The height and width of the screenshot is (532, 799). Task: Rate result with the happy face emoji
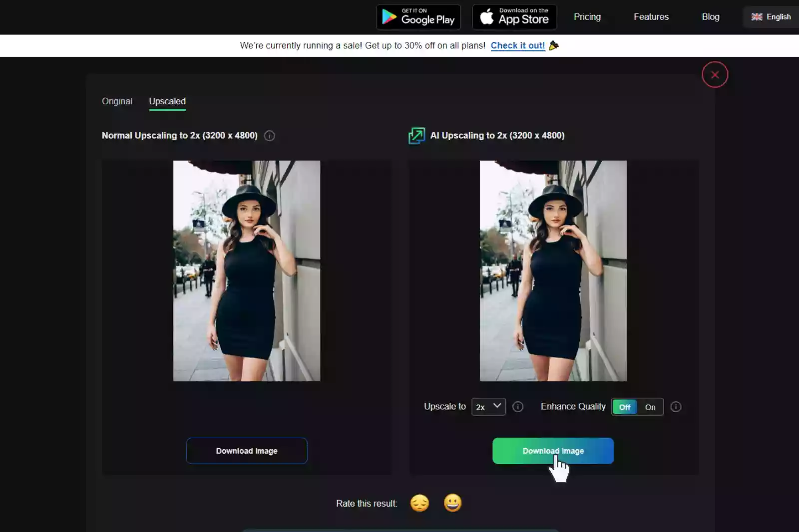(452, 503)
